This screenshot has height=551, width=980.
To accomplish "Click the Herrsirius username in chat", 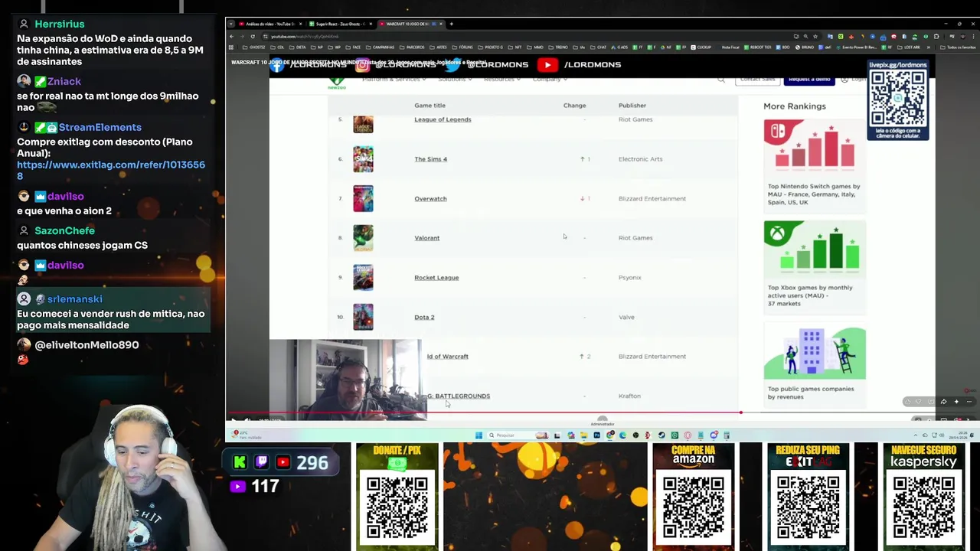I will click(x=60, y=24).
